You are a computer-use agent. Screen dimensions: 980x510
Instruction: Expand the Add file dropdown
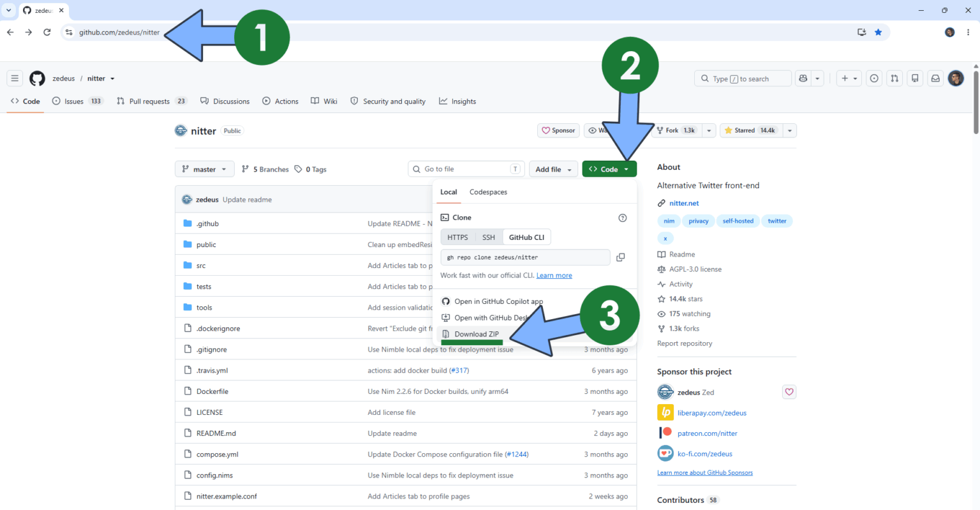pos(553,169)
